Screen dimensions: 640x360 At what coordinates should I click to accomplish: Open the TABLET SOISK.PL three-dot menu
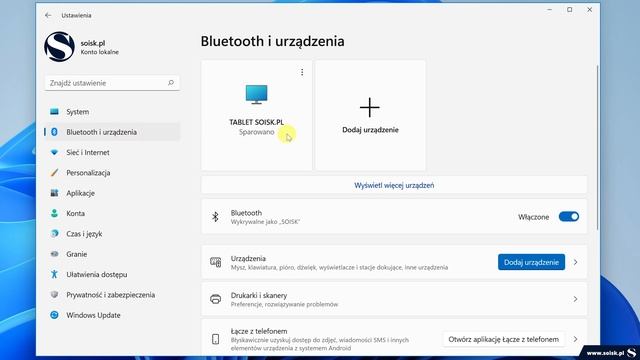pos(302,72)
